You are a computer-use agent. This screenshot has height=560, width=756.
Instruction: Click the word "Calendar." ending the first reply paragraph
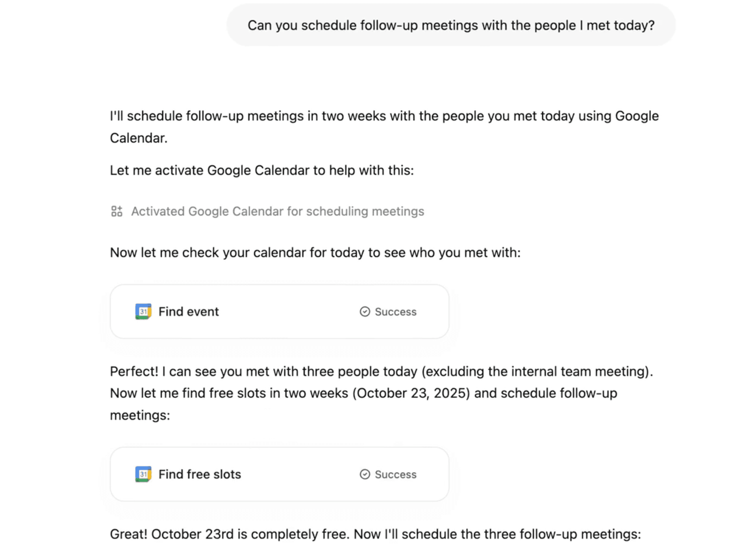(x=139, y=138)
